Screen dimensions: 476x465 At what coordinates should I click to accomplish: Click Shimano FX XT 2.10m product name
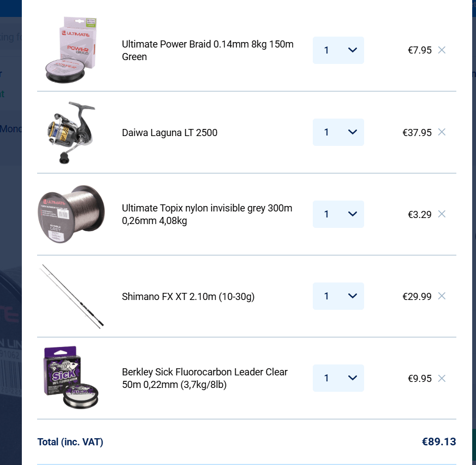coord(188,297)
